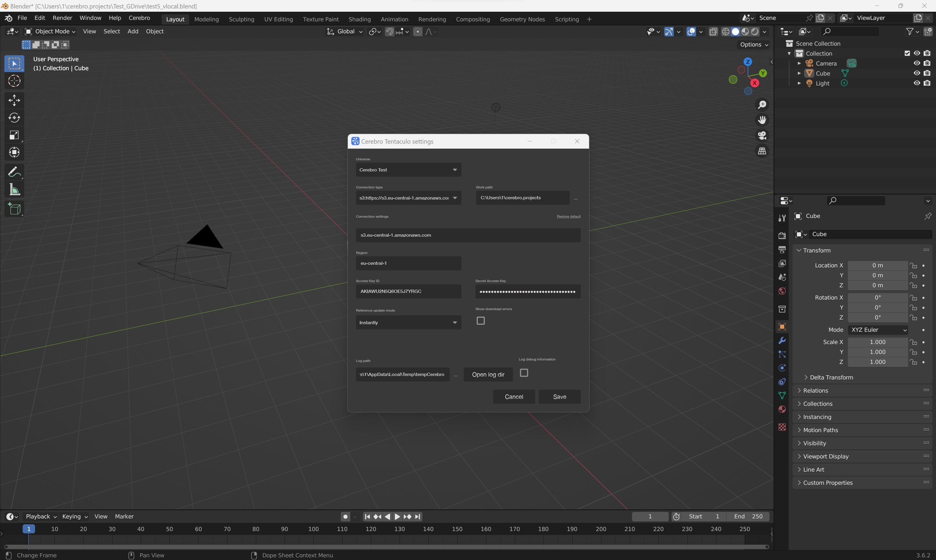
Task: Click the Scale Z value field
Action: point(877,362)
